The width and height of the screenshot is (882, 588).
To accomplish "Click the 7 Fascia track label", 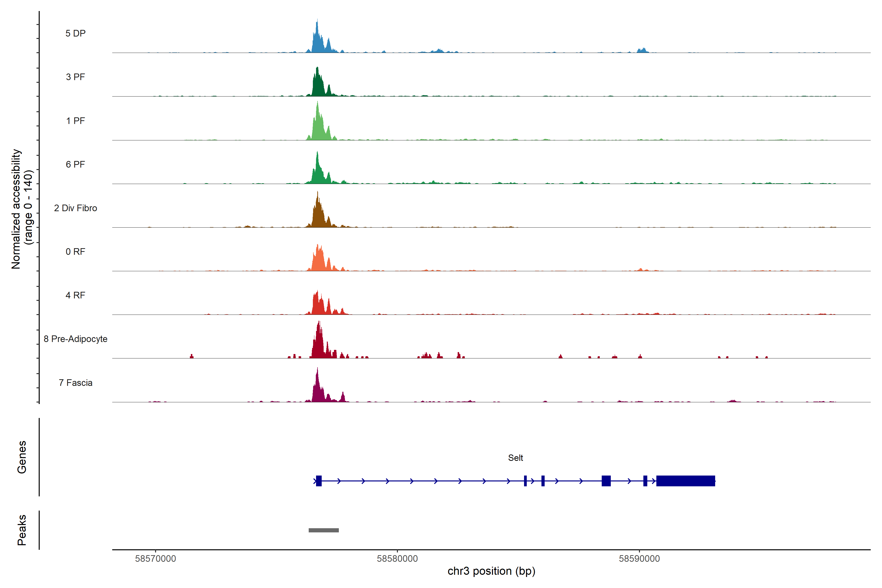I will pos(75,382).
